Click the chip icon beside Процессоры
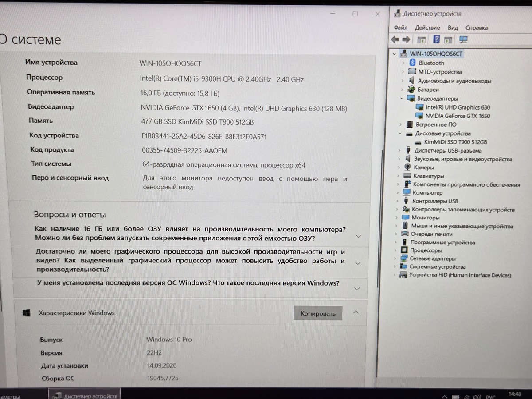532x399 pixels. coord(404,250)
